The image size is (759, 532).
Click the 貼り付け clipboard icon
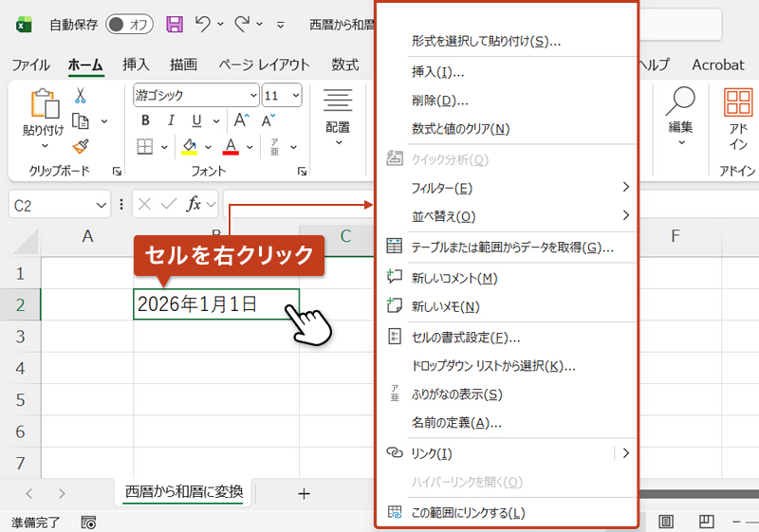point(45,103)
